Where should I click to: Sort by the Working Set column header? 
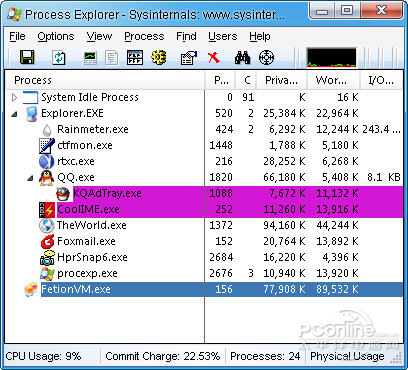tap(333, 80)
